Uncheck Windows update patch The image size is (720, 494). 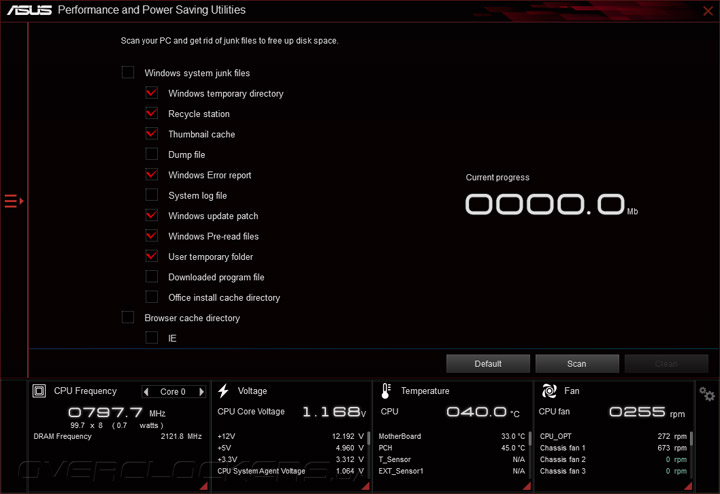pos(152,215)
